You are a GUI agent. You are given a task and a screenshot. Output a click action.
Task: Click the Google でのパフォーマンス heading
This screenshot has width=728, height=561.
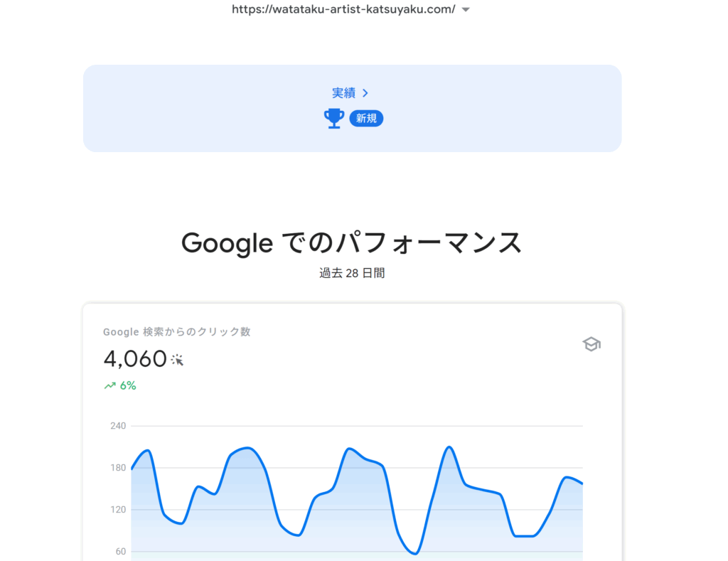point(352,242)
